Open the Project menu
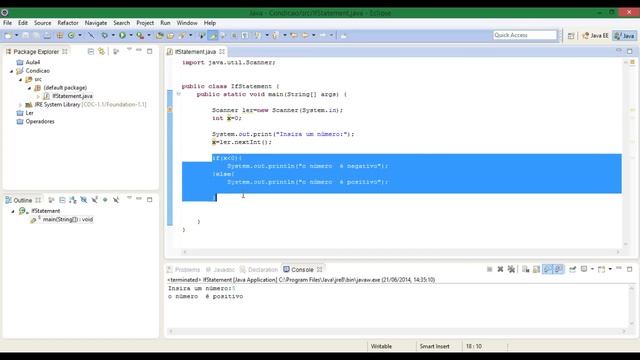Screen dimensions: 640x360 pyautogui.click(x=145, y=23)
